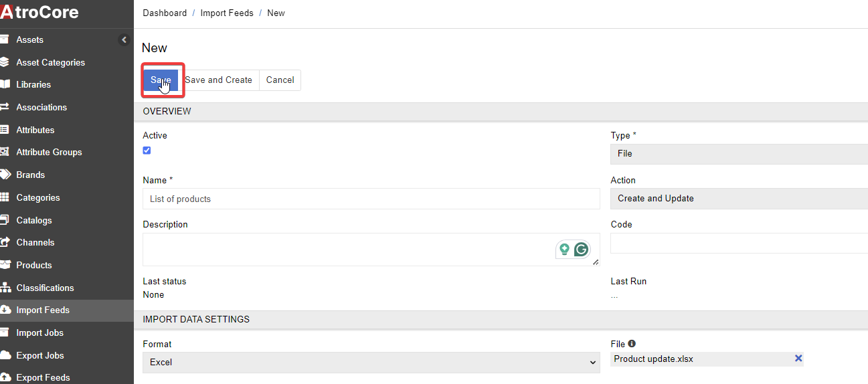Screen dimensions: 868x384
Task: Click the File info icon
Action: point(632,344)
